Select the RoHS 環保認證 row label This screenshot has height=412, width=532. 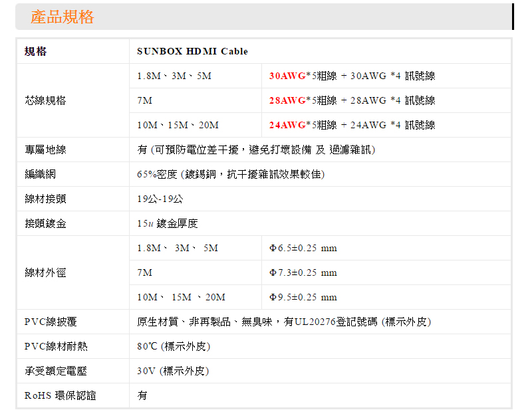61,395
